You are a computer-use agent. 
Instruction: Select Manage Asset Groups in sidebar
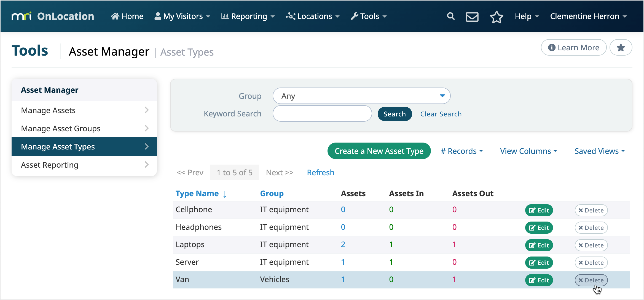[61, 128]
